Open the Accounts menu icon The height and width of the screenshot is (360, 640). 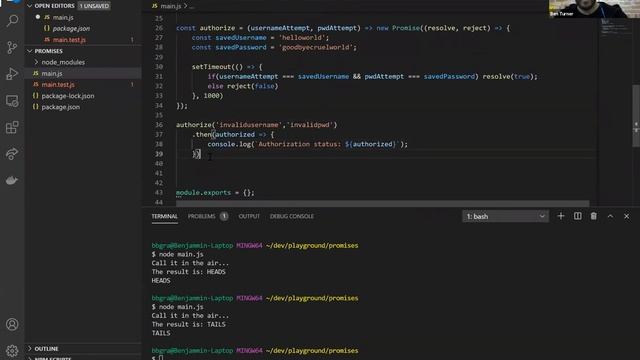pyautogui.click(x=12, y=324)
